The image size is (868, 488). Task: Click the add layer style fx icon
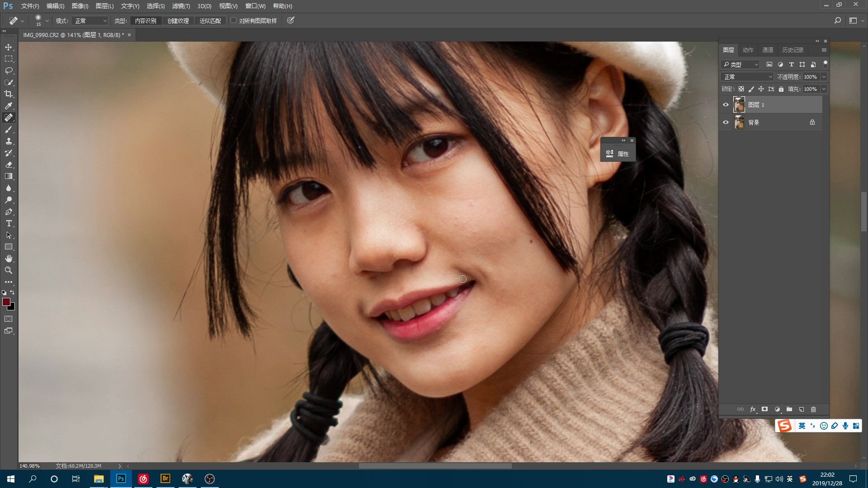coord(753,409)
